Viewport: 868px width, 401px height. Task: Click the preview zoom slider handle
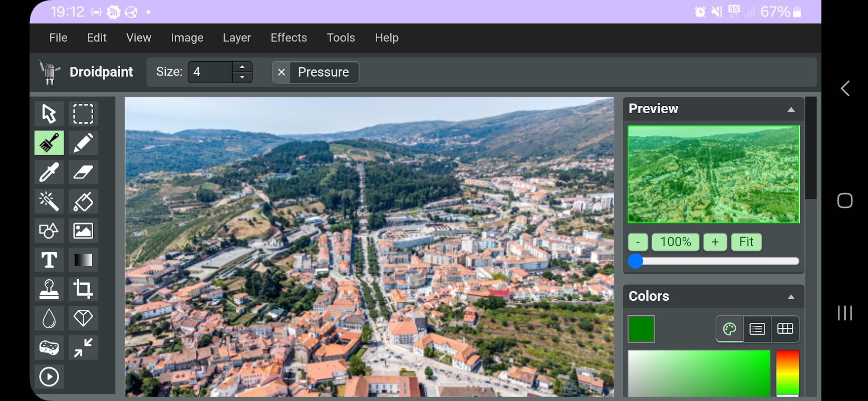pos(636,261)
